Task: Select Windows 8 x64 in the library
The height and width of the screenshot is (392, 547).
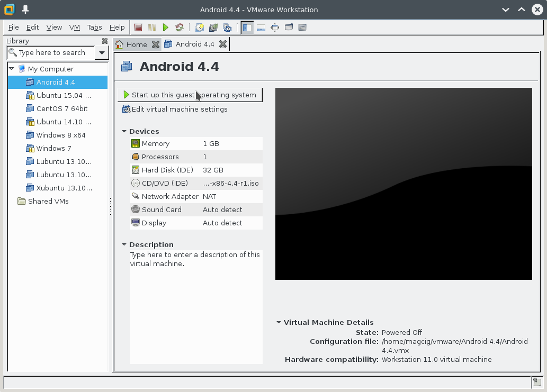Action: point(58,135)
